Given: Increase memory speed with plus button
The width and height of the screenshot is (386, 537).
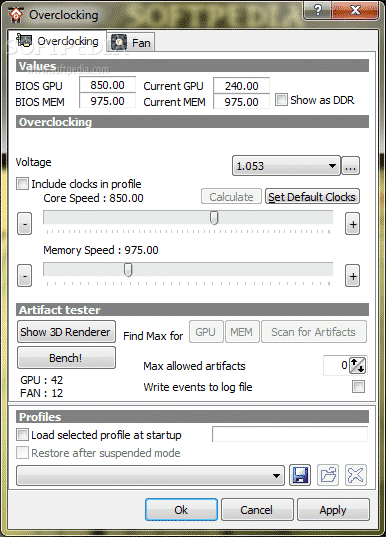Looking at the screenshot, I should [353, 276].
